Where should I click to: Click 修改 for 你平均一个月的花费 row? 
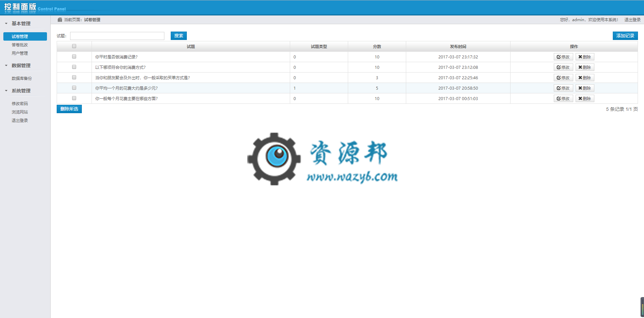(x=563, y=88)
